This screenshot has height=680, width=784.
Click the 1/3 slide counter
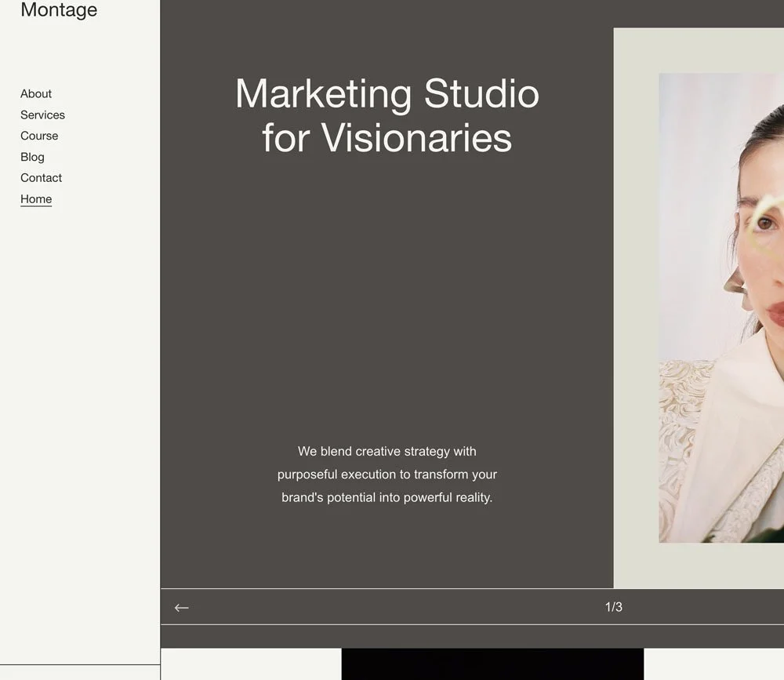[614, 607]
